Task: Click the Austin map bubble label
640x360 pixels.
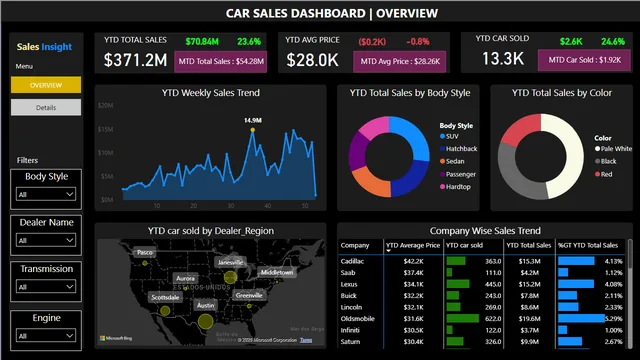Action: 205,305
